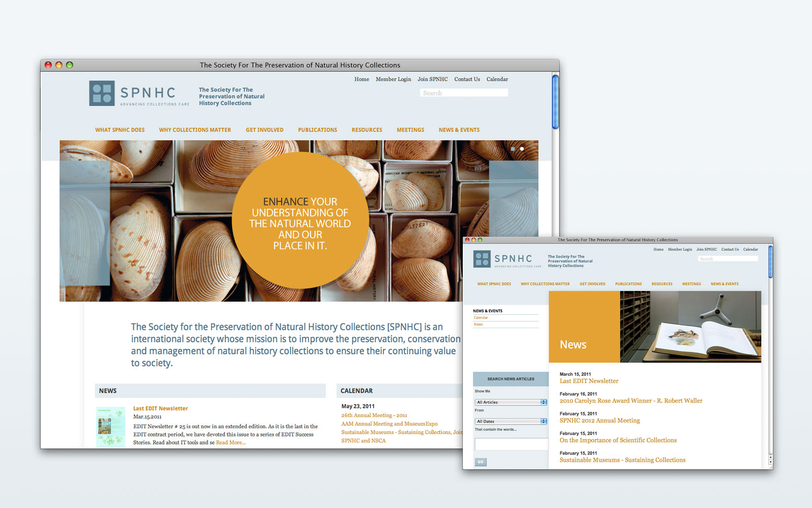Open AAM Annual Meeting and MuseumExpo entry

pos(389,424)
